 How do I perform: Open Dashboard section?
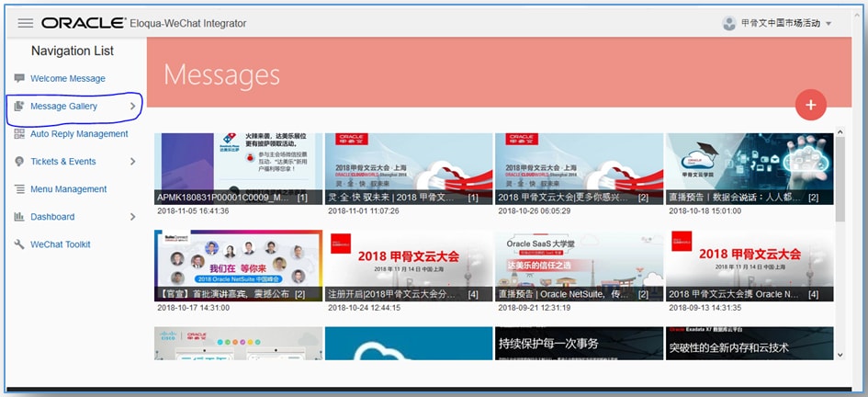(52, 217)
